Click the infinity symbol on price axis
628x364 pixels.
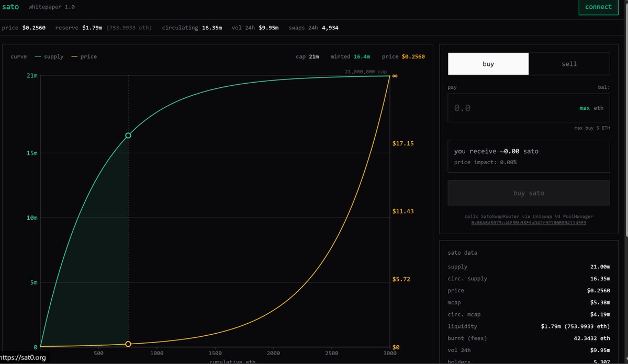click(x=395, y=76)
